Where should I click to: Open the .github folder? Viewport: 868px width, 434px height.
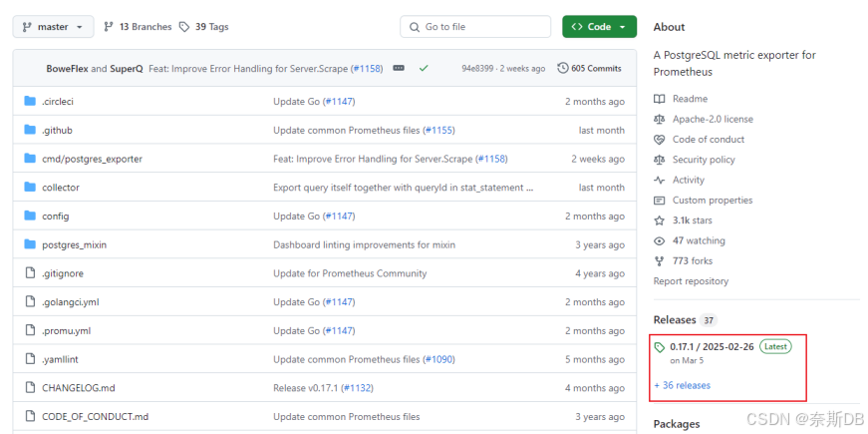(x=57, y=131)
